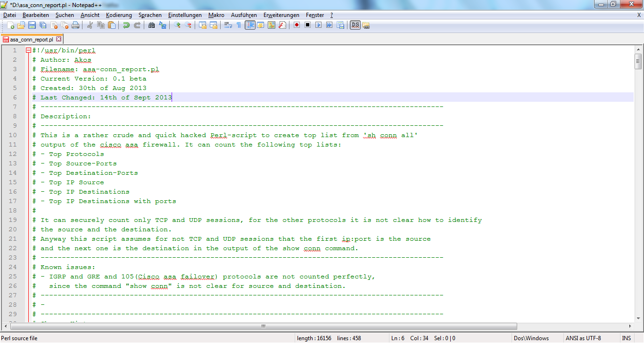This screenshot has width=644, height=343.
Task: Click the vertical scrollbar down arrow
Action: 638,318
